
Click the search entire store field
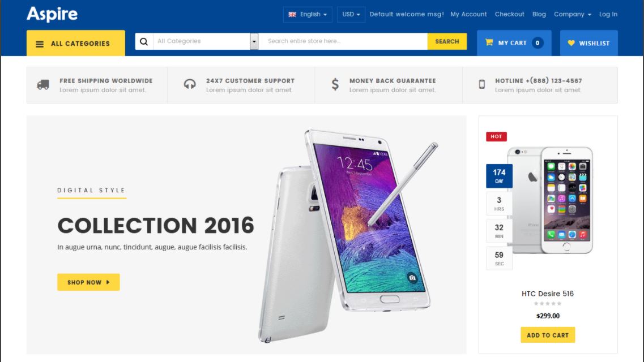click(343, 41)
